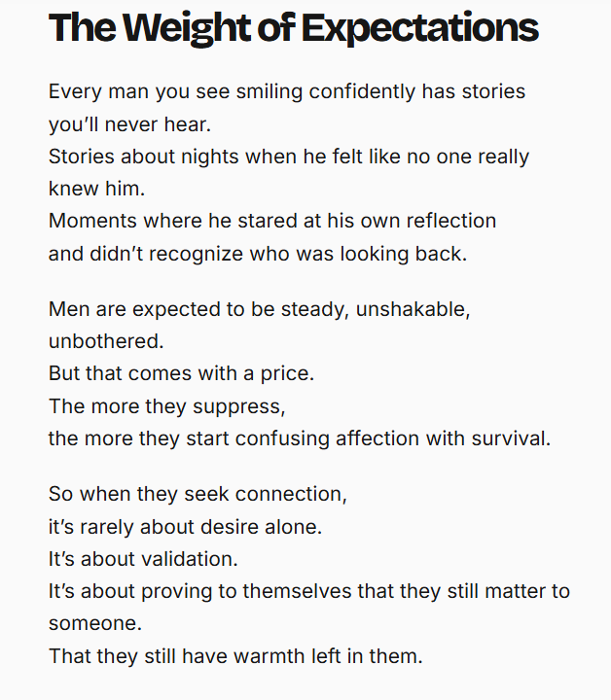Click the line starting "Stories about nights"

pyautogui.click(x=289, y=157)
